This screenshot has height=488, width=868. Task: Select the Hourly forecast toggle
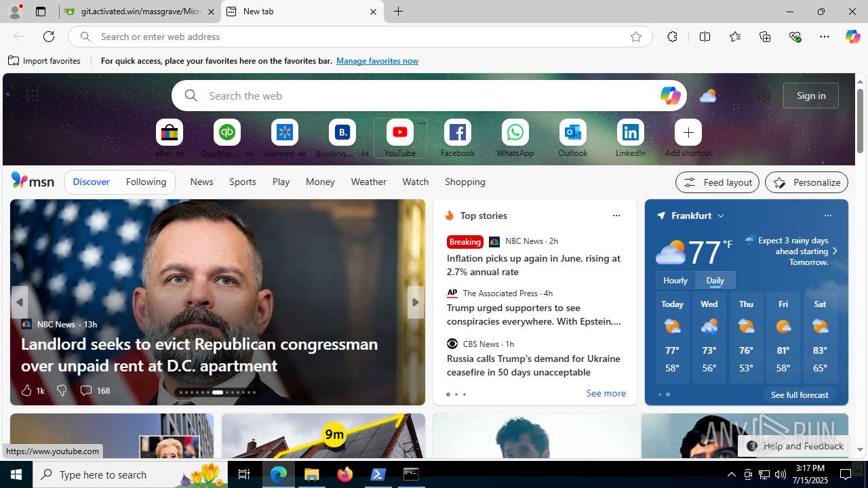coord(675,280)
